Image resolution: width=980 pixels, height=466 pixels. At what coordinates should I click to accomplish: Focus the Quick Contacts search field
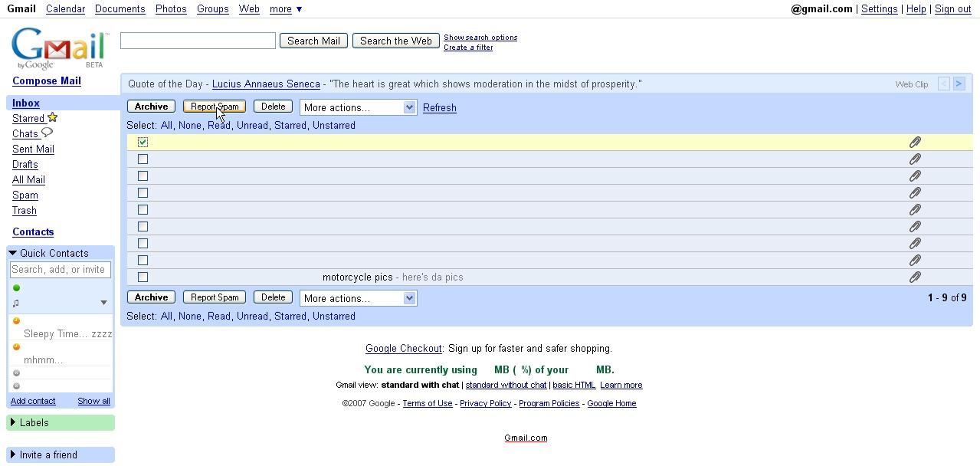coord(61,270)
